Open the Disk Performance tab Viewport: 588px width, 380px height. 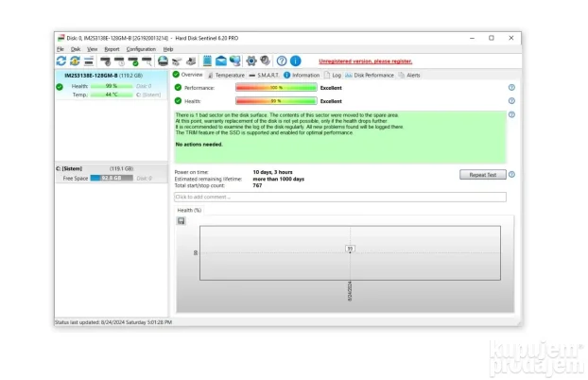(370, 75)
